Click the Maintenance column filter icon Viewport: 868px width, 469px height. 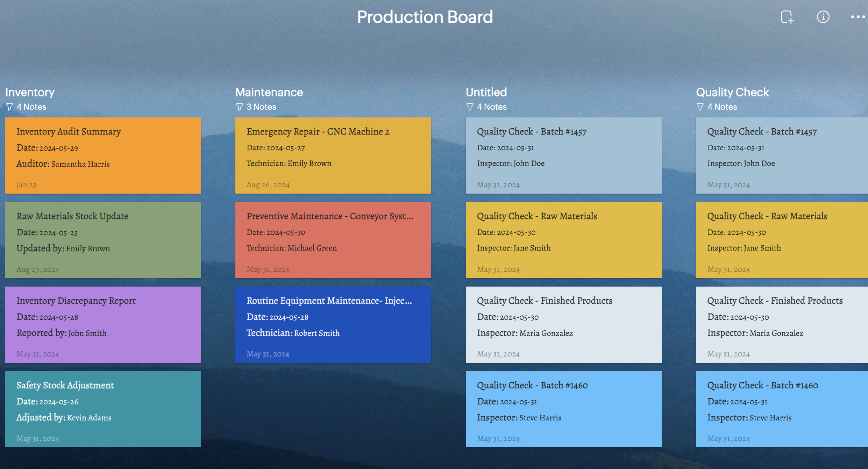click(240, 107)
